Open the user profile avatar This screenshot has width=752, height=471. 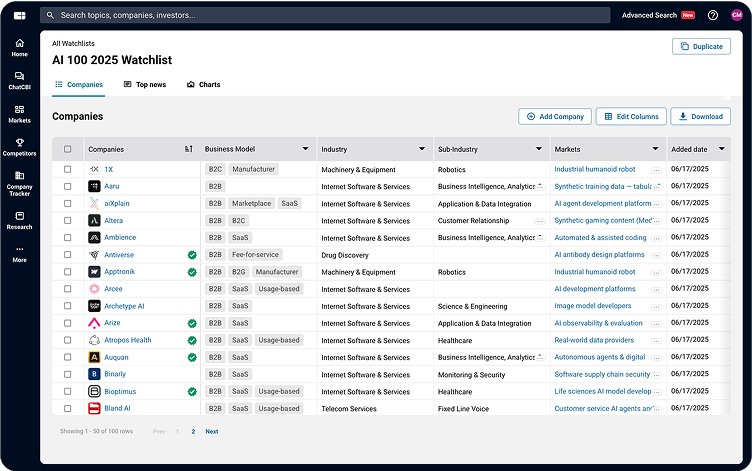737,15
